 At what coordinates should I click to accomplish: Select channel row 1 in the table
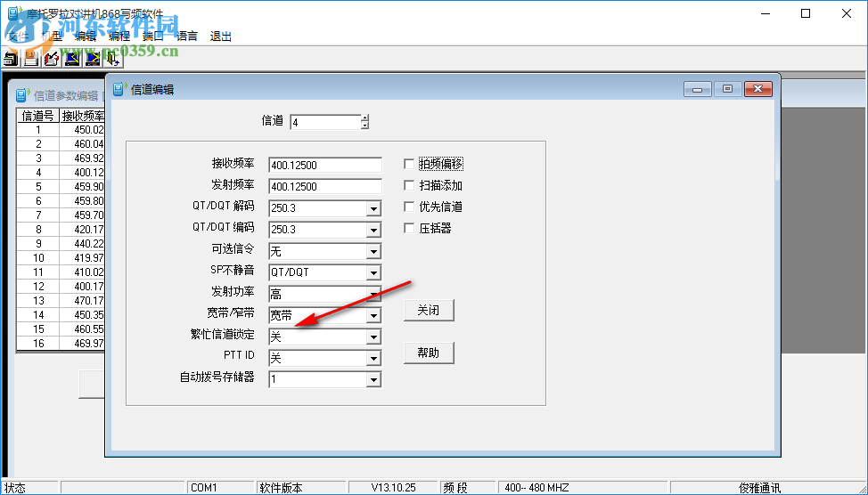coord(61,129)
